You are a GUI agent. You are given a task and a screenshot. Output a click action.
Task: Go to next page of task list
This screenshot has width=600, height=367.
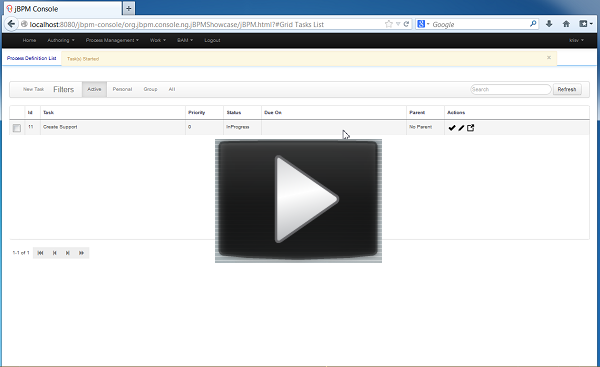[68, 253]
